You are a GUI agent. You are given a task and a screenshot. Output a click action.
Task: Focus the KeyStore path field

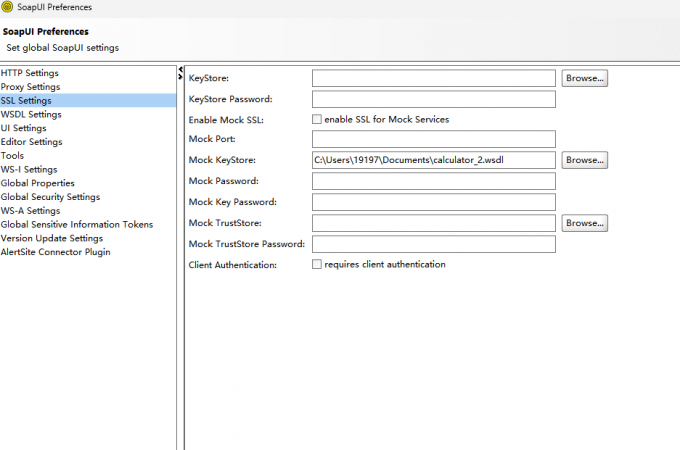434,78
